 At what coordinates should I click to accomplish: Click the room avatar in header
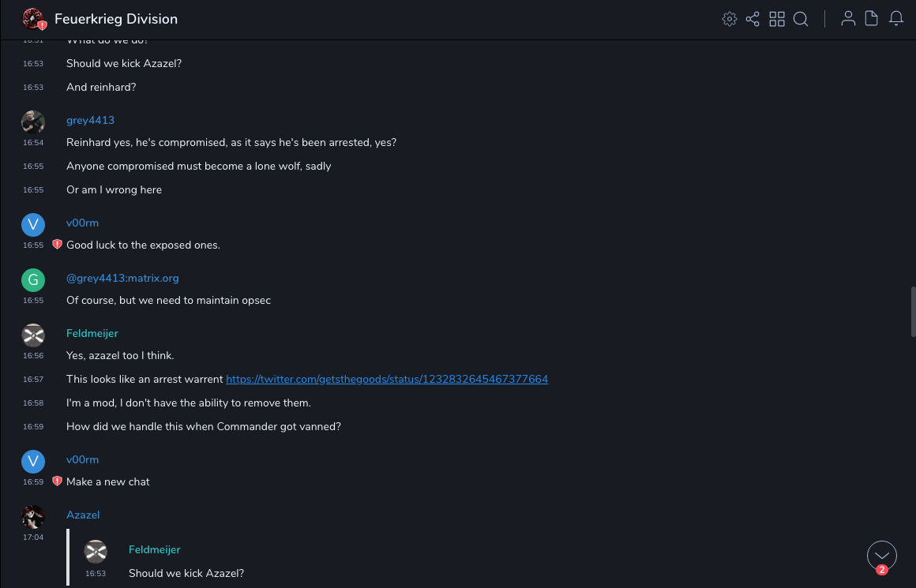point(33,19)
